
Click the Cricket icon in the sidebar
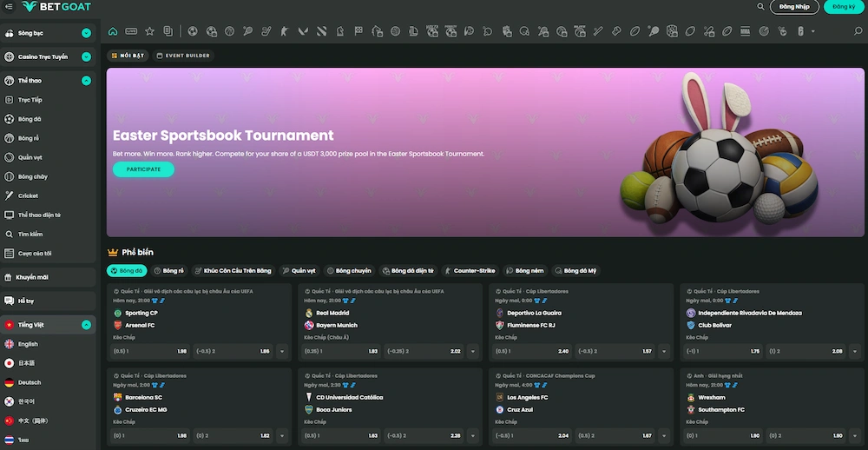(10, 195)
